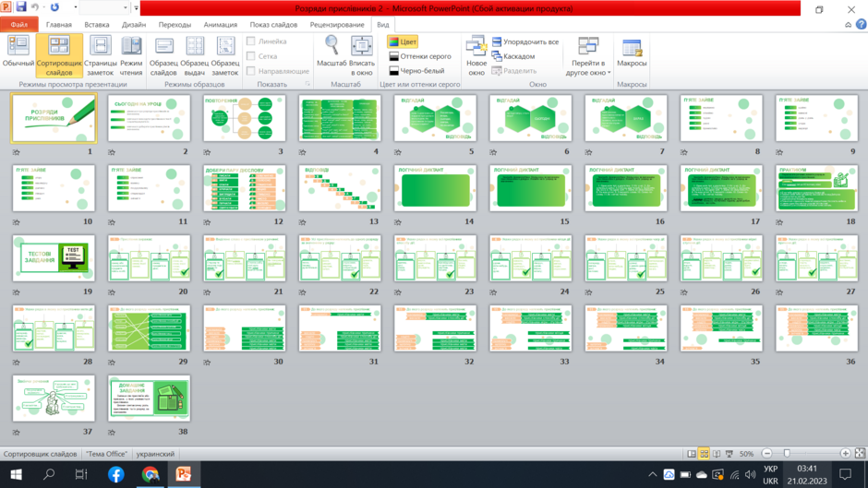Image resolution: width=868 pixels, height=488 pixels.
Task: Open Facebook from the taskbar
Action: (x=115, y=474)
